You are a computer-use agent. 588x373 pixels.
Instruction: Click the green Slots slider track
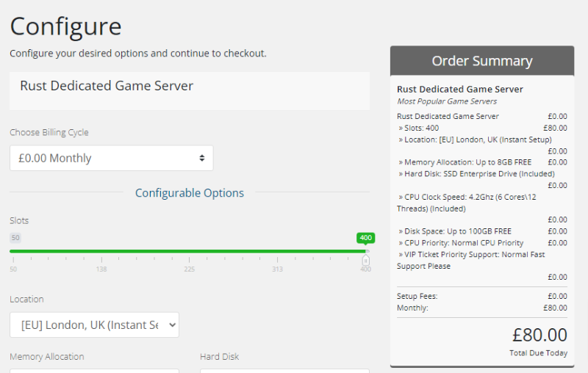(187, 251)
